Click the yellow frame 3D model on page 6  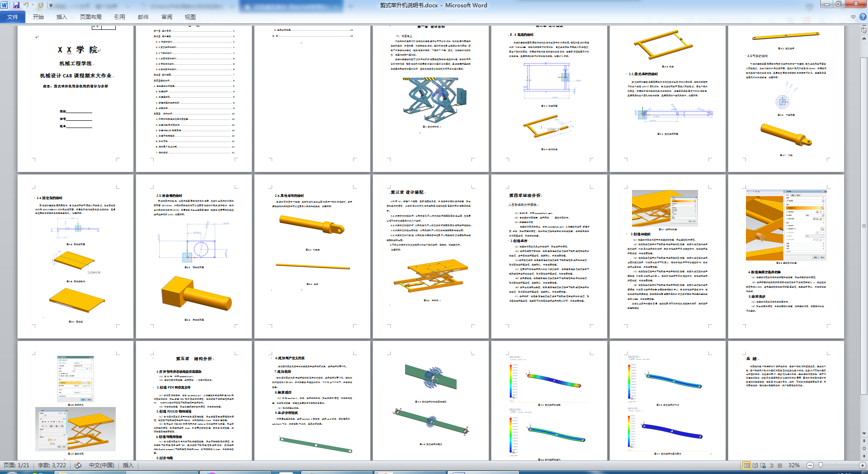click(663, 44)
